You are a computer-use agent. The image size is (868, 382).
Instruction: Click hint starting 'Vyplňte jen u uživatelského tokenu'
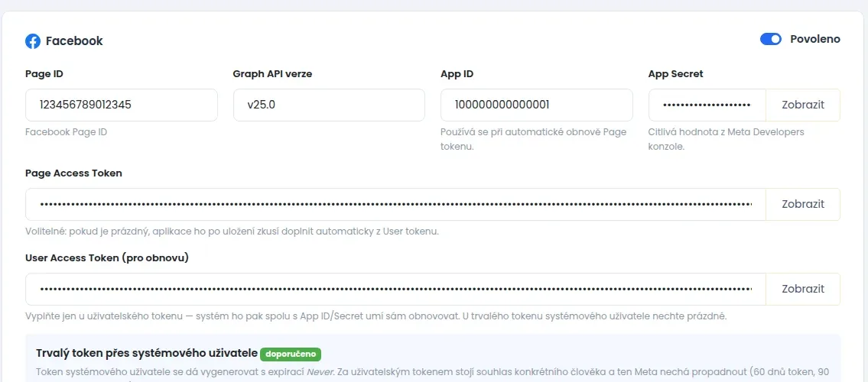[375, 316]
